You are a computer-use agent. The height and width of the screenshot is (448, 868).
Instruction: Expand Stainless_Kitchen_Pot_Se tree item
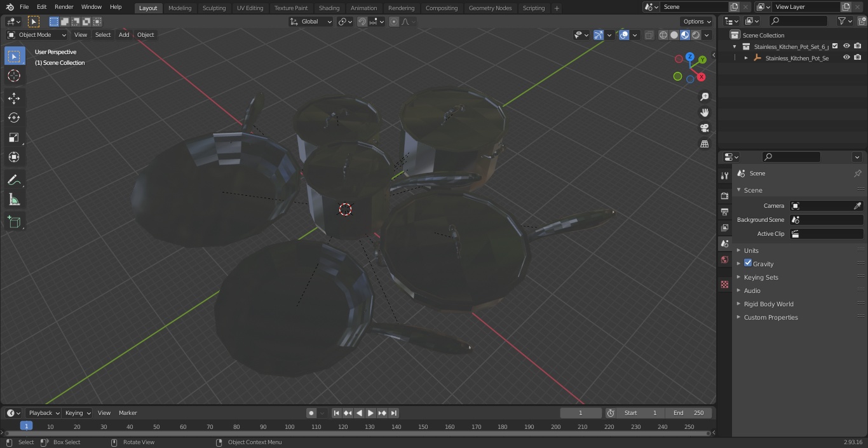746,58
